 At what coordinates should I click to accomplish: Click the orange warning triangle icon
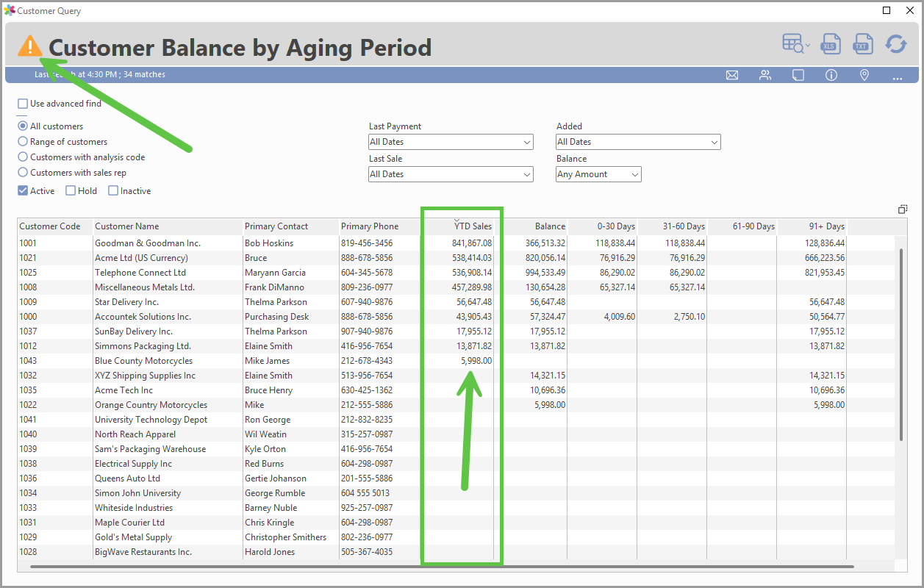(x=30, y=46)
